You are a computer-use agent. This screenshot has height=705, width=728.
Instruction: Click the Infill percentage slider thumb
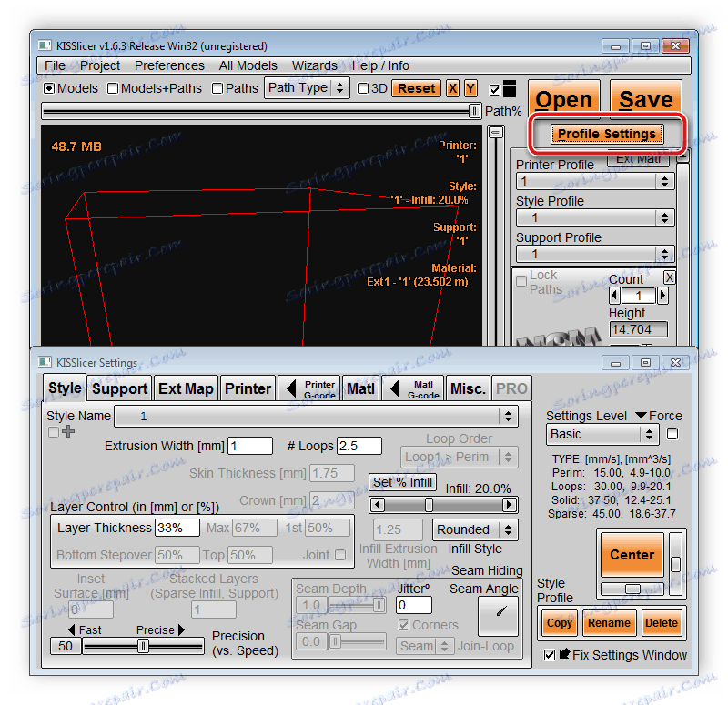(429, 505)
